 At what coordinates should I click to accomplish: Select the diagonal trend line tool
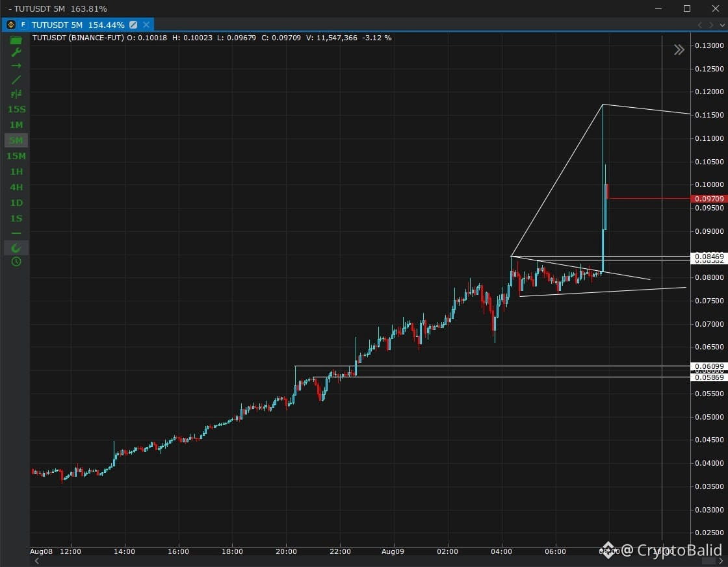point(16,80)
